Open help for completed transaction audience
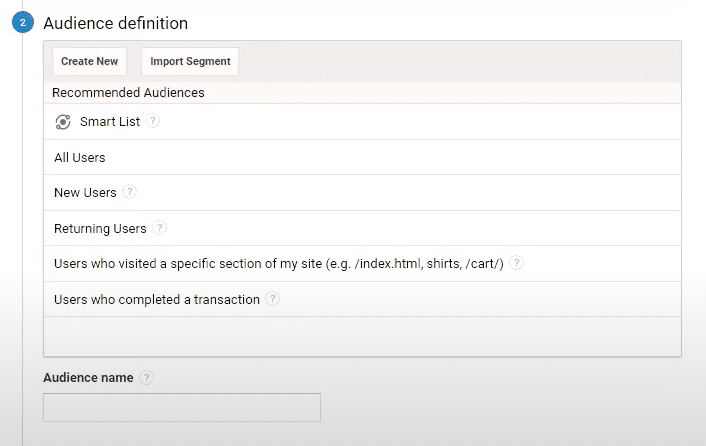Screen dimensions: 706x446 [272, 299]
